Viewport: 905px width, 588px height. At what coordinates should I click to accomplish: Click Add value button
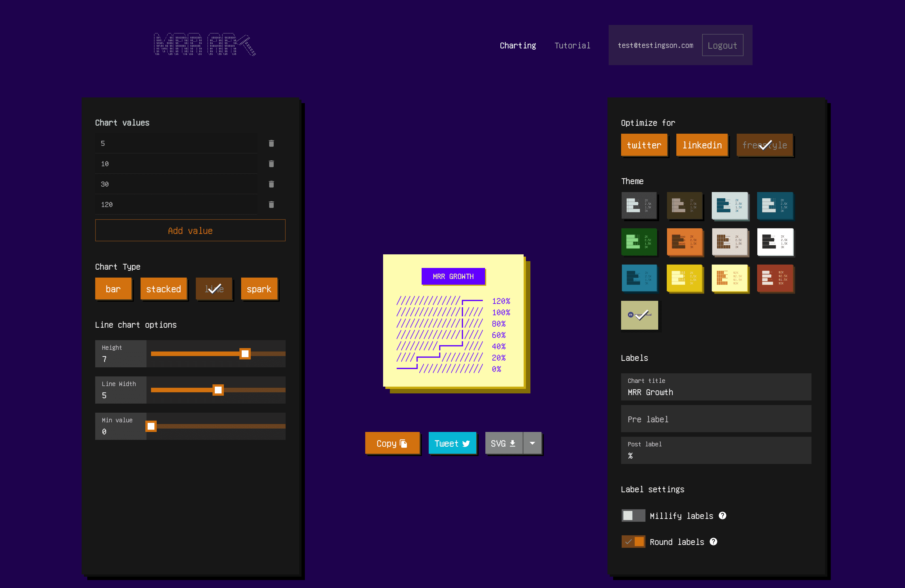pyautogui.click(x=190, y=231)
